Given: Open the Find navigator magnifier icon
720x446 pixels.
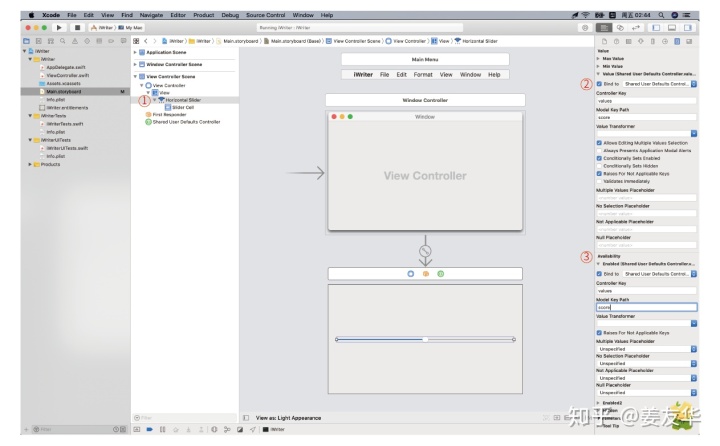Looking at the screenshot, I should coord(62,41).
